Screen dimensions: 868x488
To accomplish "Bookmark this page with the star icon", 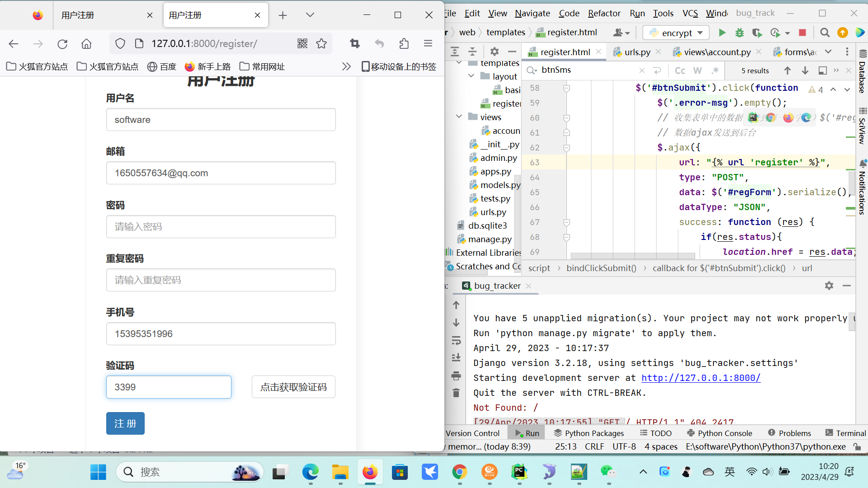I will tap(321, 43).
